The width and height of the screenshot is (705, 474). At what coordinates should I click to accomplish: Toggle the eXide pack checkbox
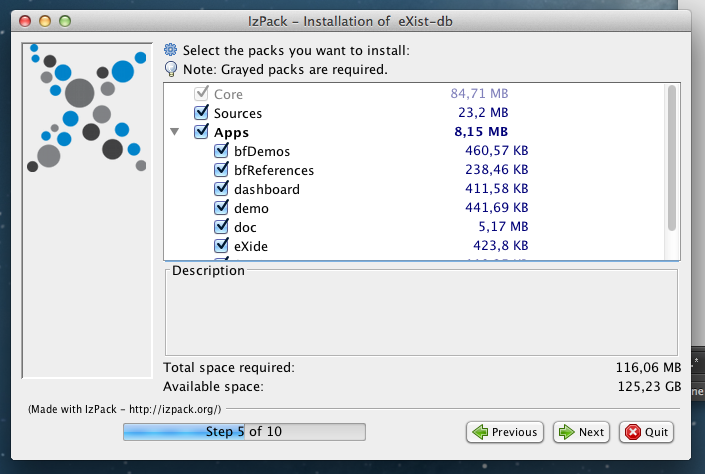tap(222, 246)
